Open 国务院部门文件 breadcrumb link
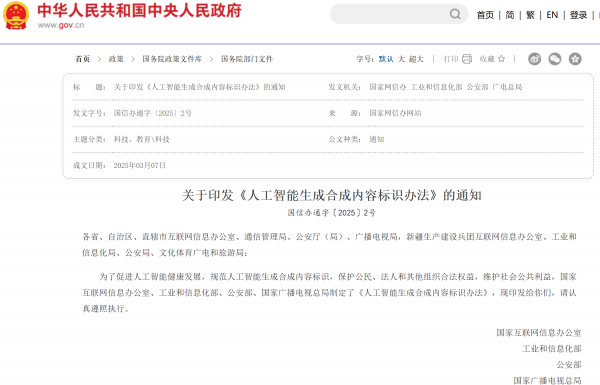600x385 pixels. pos(247,59)
